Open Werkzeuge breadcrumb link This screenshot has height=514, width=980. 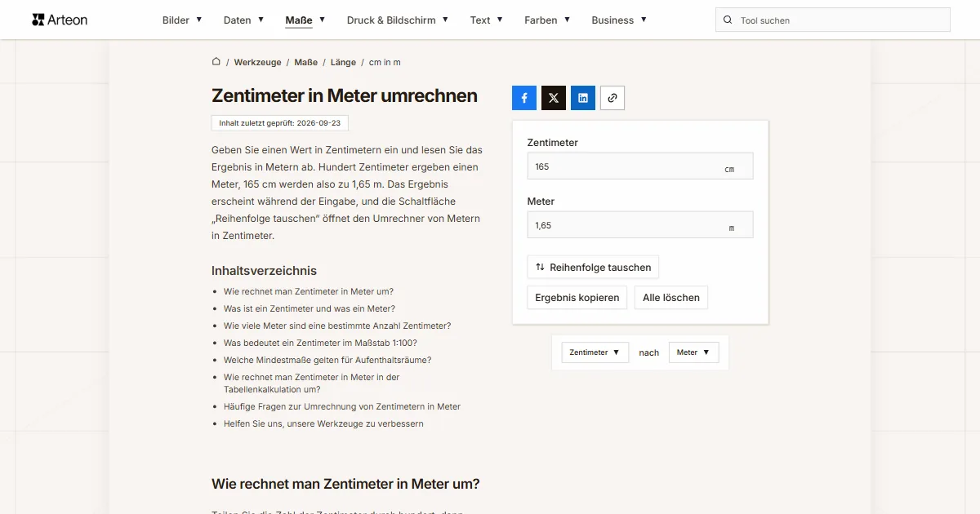coord(257,62)
